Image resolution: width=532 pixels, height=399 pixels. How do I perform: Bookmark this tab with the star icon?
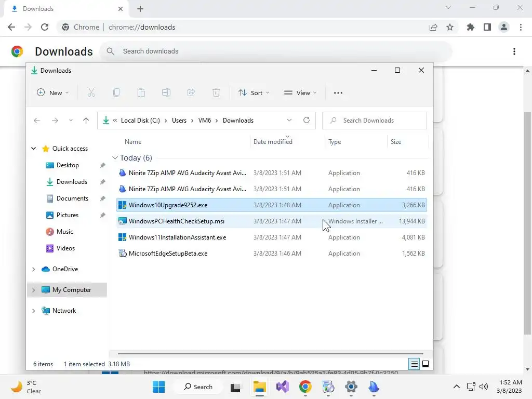(x=450, y=27)
